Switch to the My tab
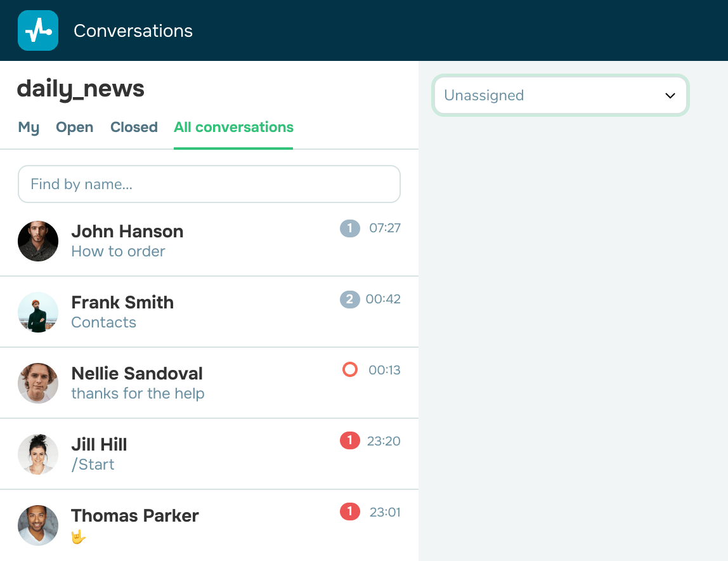Viewport: 728px width, 561px height. pos(29,128)
